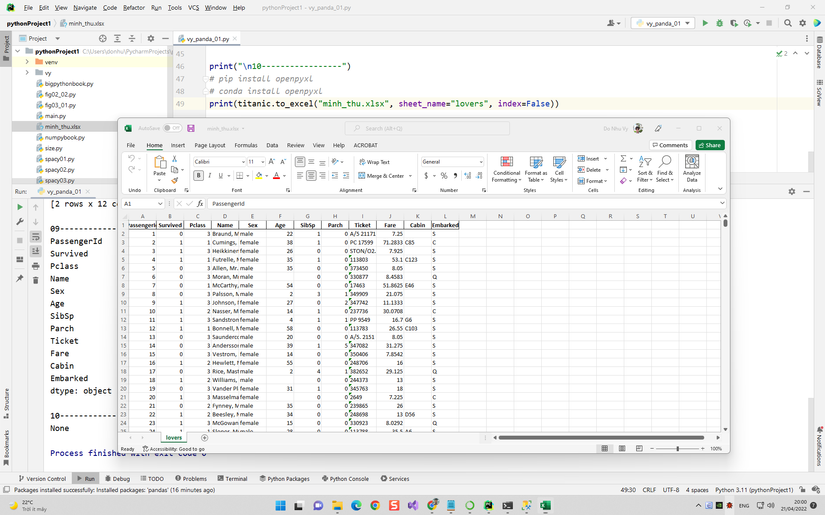Screen dimensions: 825x515
Task: Open Terminal tool window button
Action: 232,479
